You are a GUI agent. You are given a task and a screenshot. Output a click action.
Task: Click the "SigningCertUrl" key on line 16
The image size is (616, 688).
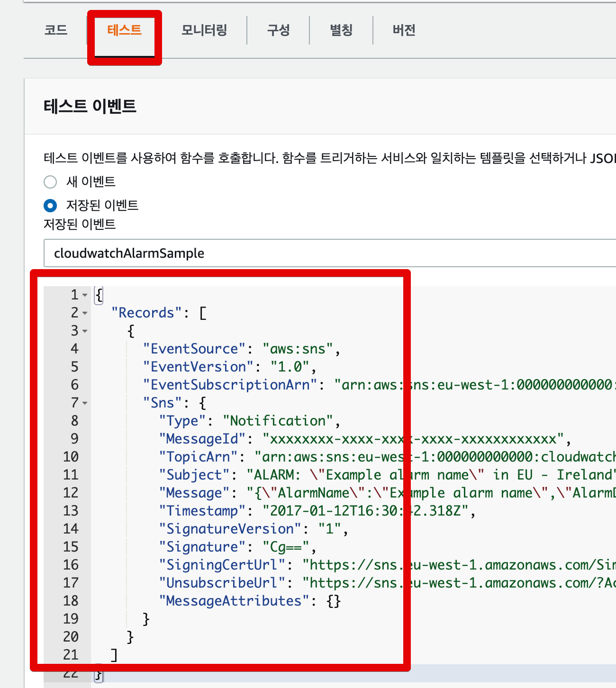tap(222, 565)
